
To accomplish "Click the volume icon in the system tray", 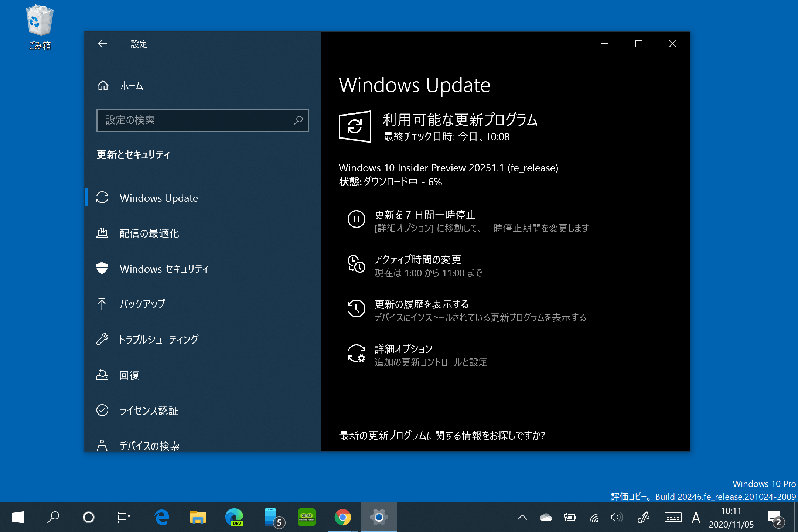I will pos(615,518).
